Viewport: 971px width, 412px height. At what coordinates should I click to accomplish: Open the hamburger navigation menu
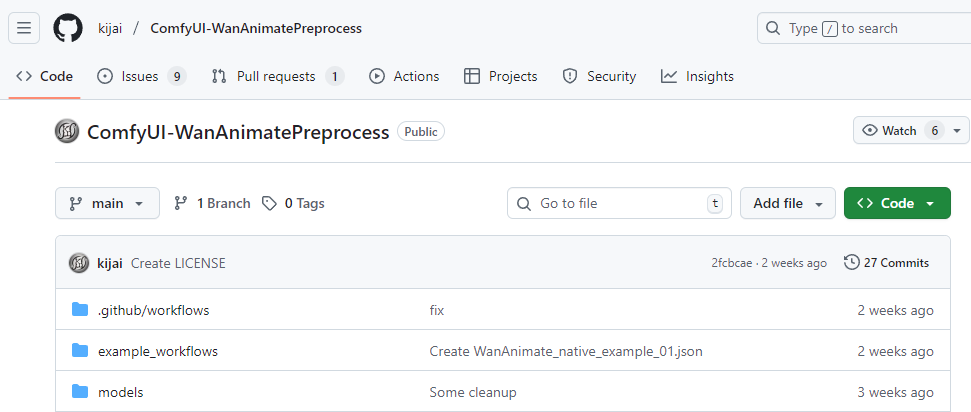click(x=24, y=28)
